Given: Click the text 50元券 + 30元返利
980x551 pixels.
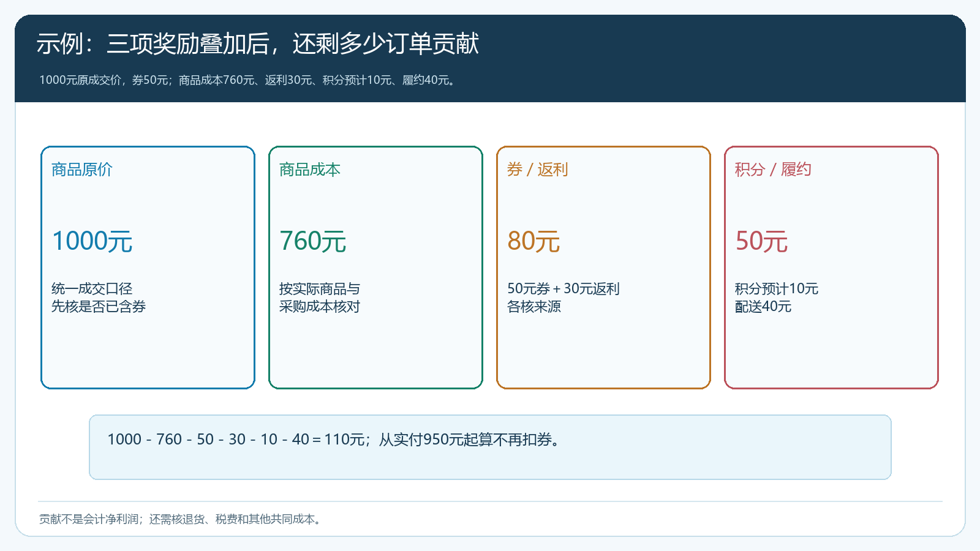Looking at the screenshot, I should 563,288.
